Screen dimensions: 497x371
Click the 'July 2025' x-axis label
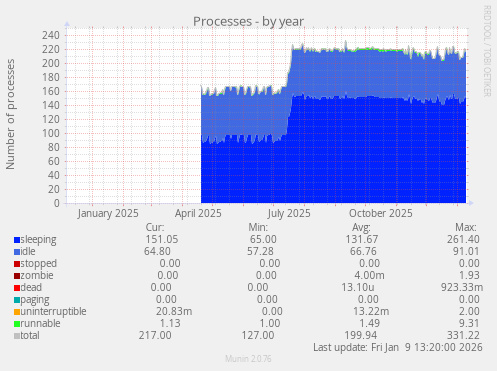pyautogui.click(x=289, y=214)
